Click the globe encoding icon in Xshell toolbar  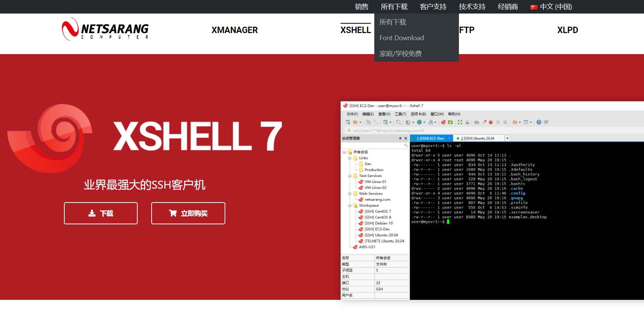pos(419,122)
